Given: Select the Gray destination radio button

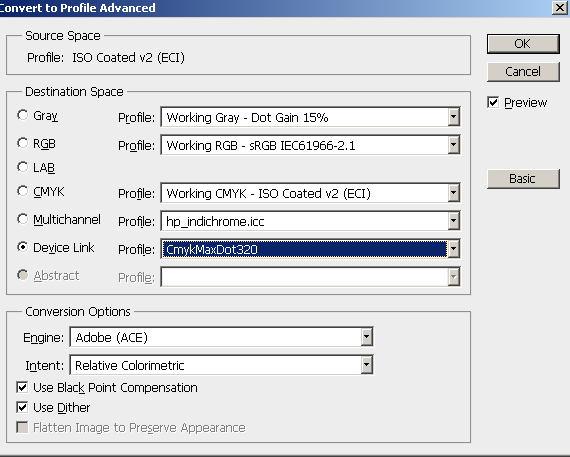Looking at the screenshot, I should point(22,115).
